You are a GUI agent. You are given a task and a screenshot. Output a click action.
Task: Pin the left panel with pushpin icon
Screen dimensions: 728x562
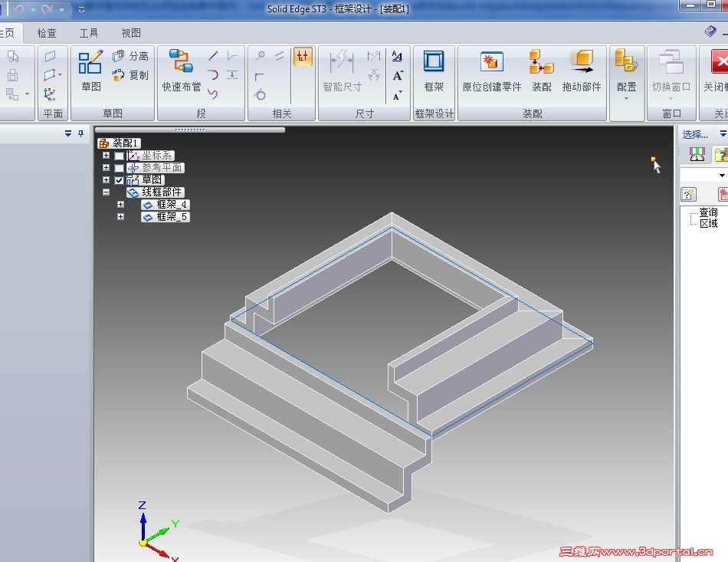[80, 133]
